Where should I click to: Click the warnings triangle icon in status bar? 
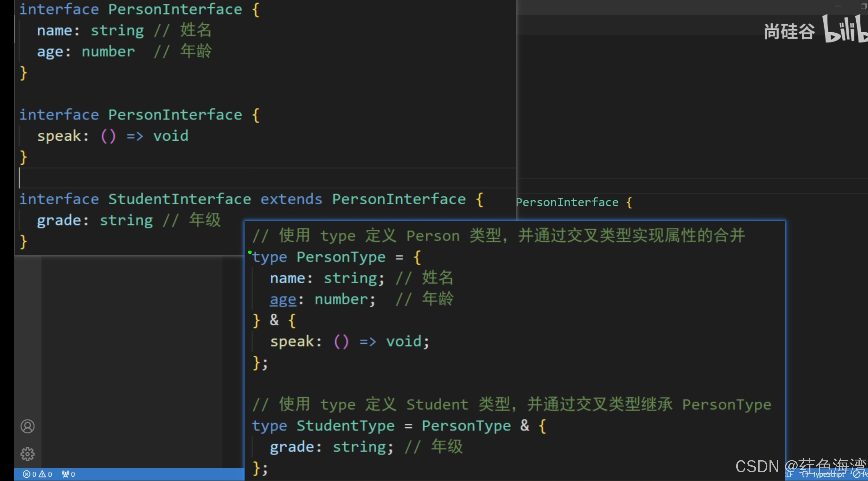(x=42, y=474)
